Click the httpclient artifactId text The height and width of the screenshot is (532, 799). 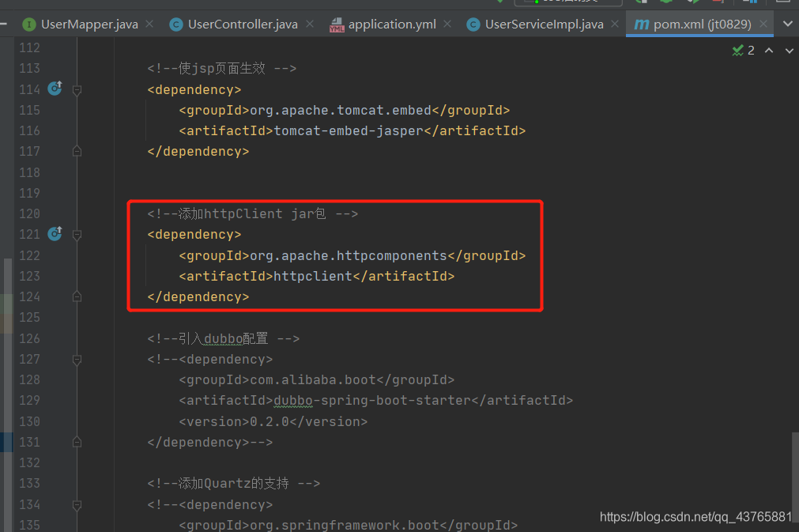[313, 276]
